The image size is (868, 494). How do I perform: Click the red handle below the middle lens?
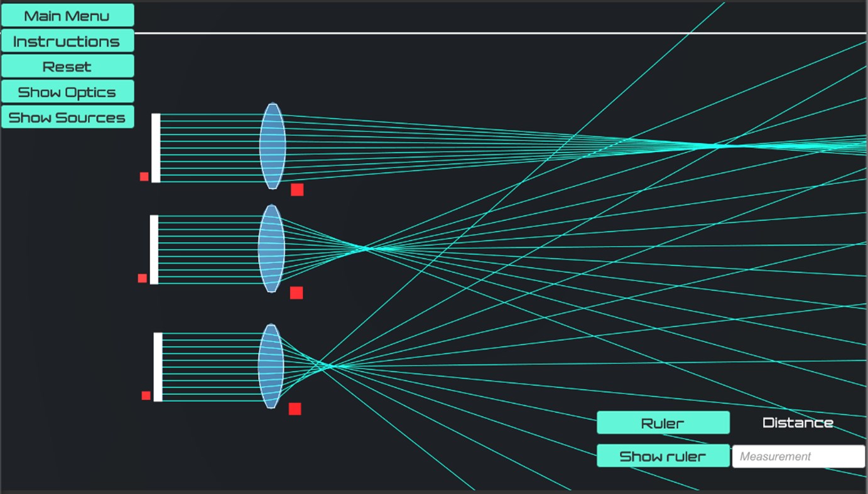click(x=296, y=292)
